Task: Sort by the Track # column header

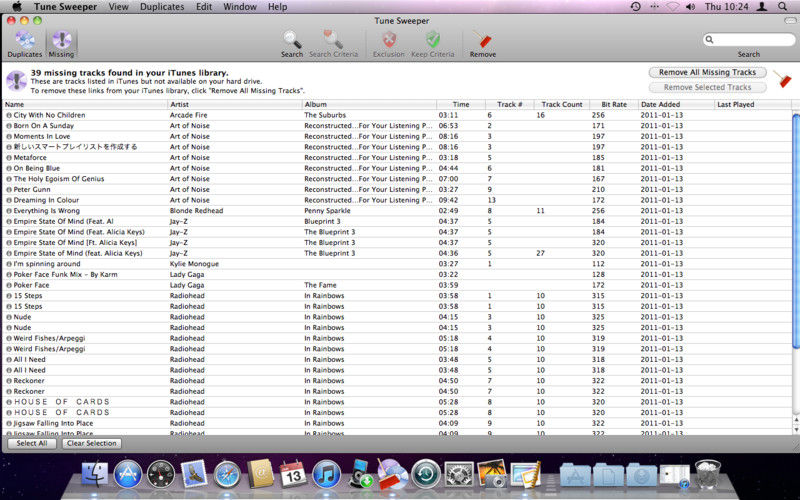Action: coord(509,104)
